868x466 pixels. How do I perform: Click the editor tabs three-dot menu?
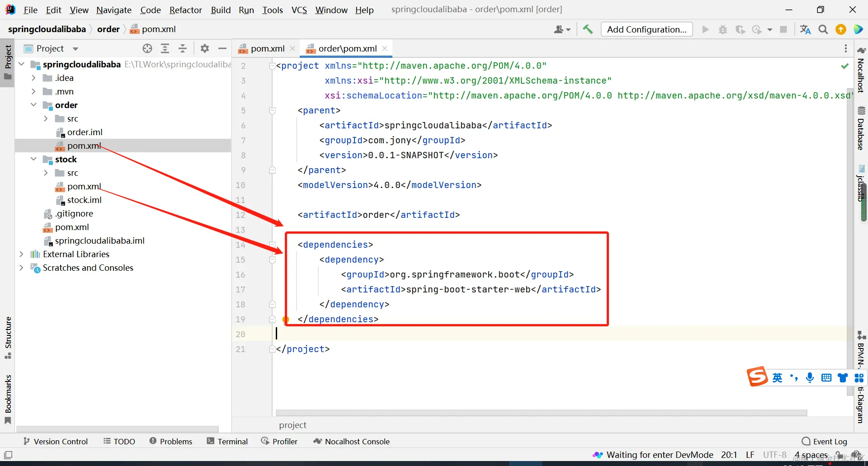pyautogui.click(x=846, y=48)
